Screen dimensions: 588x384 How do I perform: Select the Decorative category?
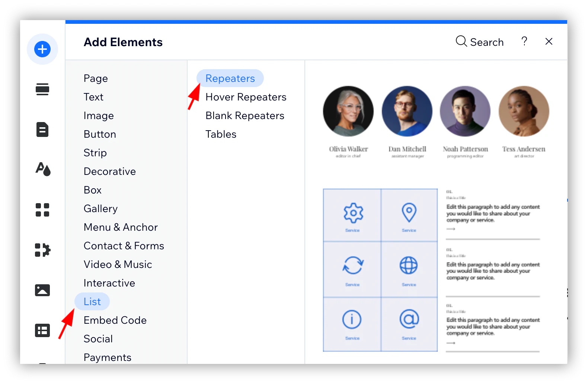110,172
